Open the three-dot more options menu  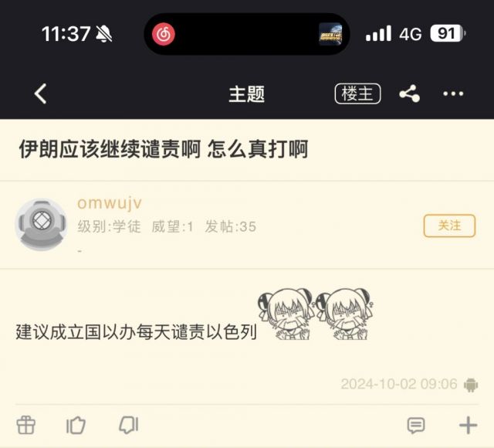[x=453, y=93]
